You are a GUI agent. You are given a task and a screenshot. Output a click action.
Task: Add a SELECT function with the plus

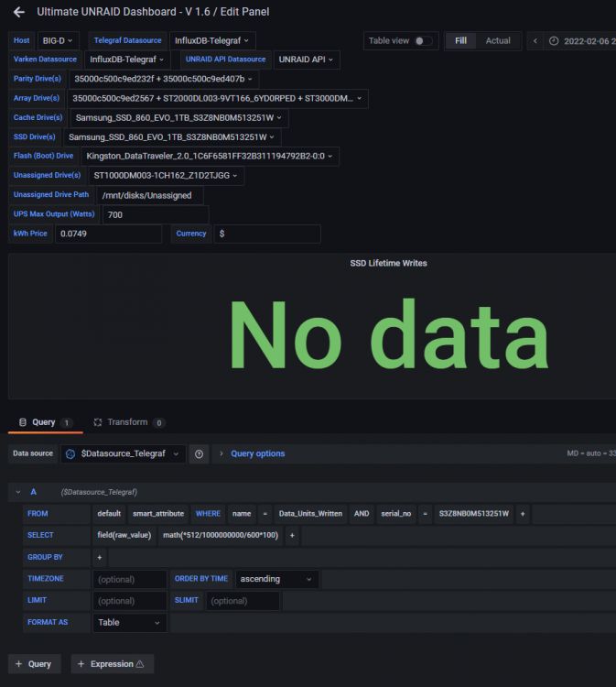(292, 536)
